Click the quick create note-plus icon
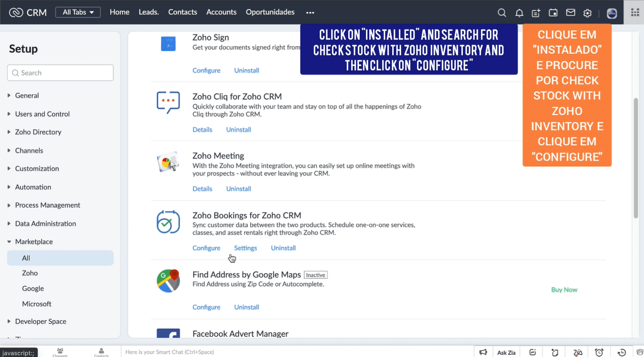 [536, 13]
